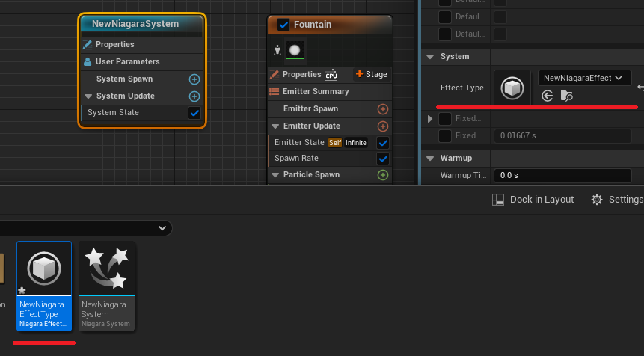The image size is (644, 356).
Task: Dock the Content Browser in Layout
Action: [x=533, y=200]
